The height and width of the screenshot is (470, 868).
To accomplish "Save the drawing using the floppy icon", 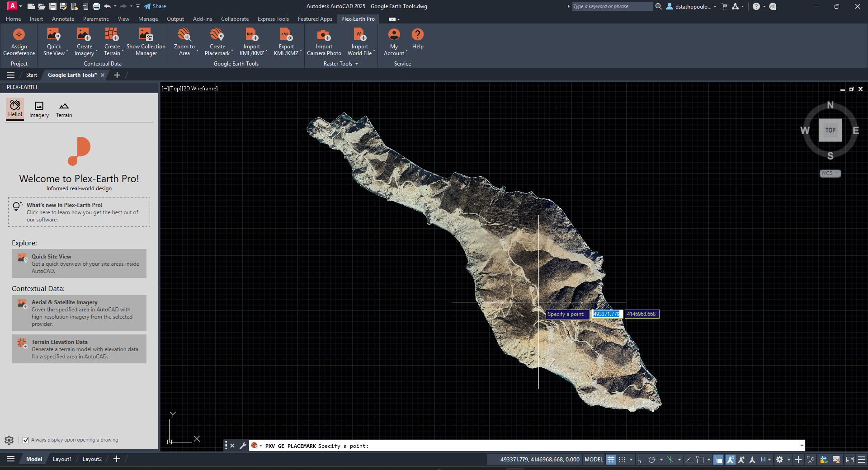I will coord(53,6).
